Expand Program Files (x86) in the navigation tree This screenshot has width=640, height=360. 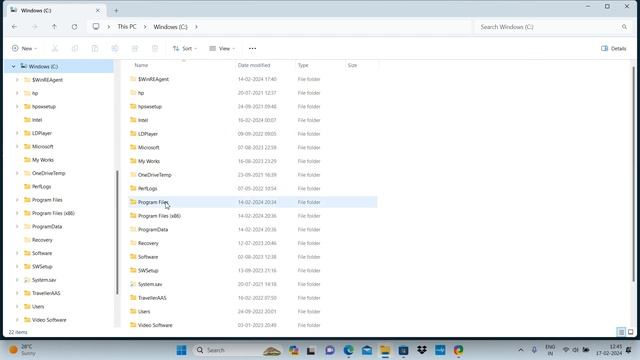pyautogui.click(x=17, y=213)
